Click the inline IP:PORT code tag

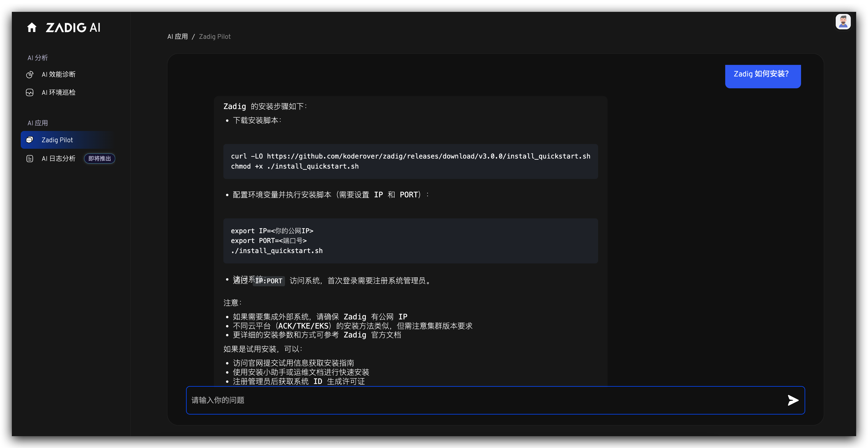[x=269, y=281]
